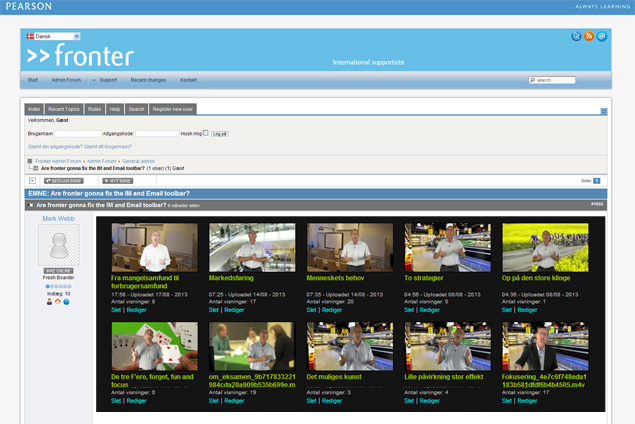Viewport: 635px width, 424px height.
Task: Click Rediger under Lille påvirkning stor effekt
Action: tap(429, 401)
